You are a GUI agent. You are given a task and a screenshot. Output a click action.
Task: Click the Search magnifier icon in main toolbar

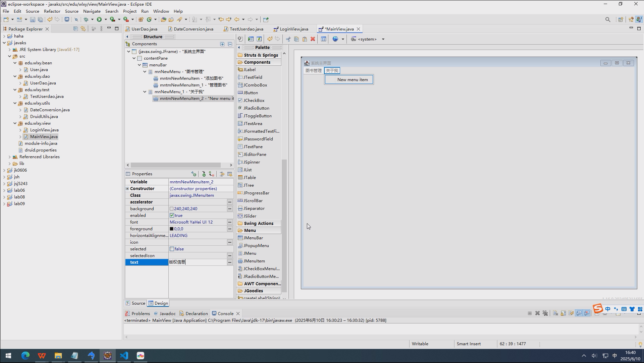tap(607, 19)
